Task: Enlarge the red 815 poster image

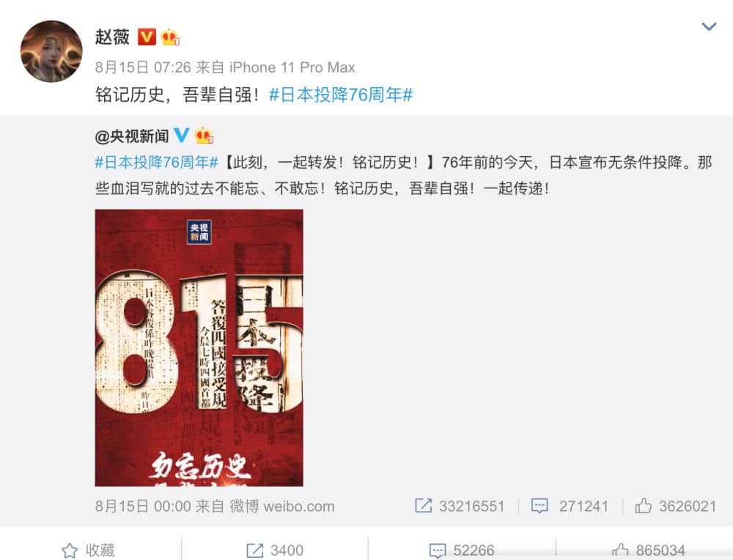Action: coord(199,347)
